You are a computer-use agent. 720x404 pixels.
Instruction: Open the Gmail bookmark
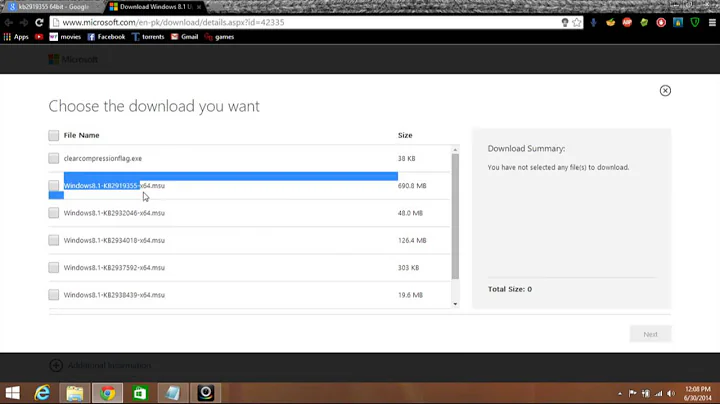tap(185, 37)
